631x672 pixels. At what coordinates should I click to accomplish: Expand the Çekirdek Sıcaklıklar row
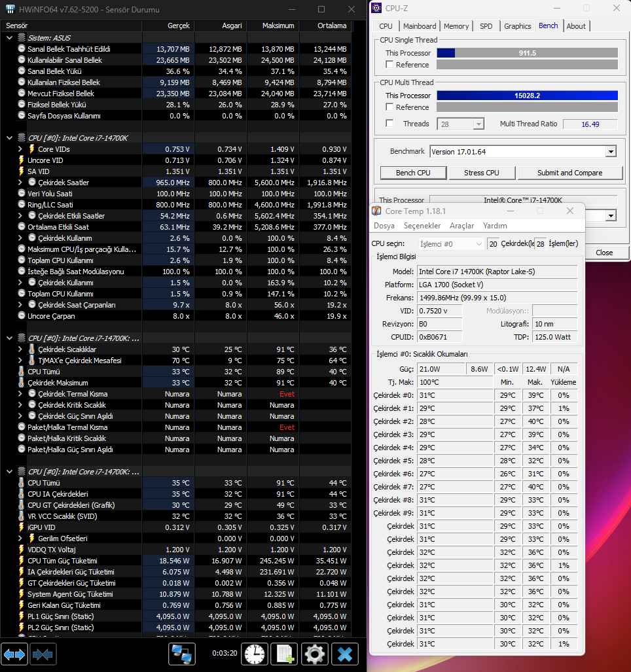[20, 349]
